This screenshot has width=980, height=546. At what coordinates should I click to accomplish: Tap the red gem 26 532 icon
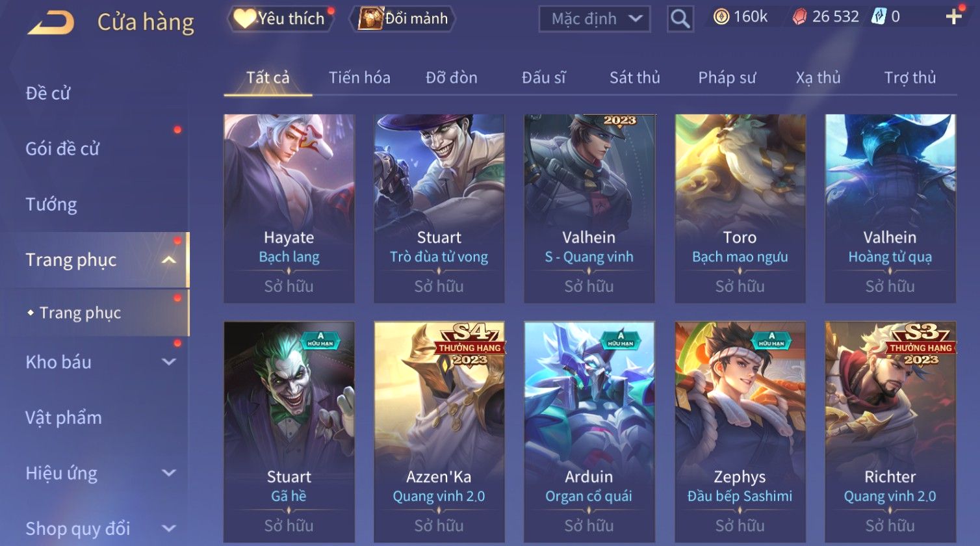tap(799, 17)
